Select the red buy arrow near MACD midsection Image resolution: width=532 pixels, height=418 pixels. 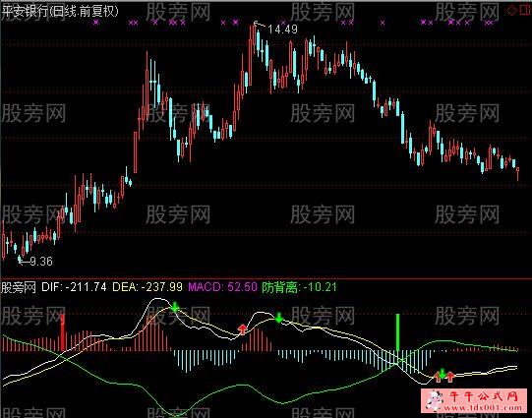[242, 329]
